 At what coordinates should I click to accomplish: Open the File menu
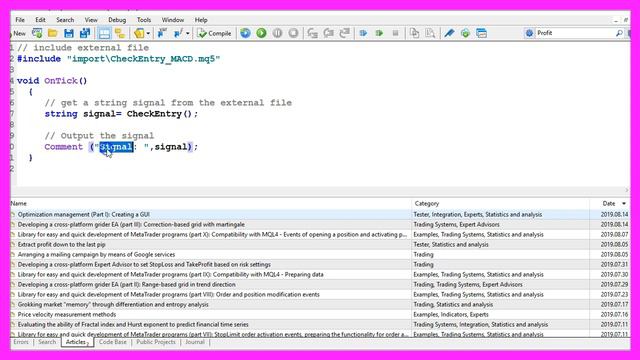tap(20, 20)
